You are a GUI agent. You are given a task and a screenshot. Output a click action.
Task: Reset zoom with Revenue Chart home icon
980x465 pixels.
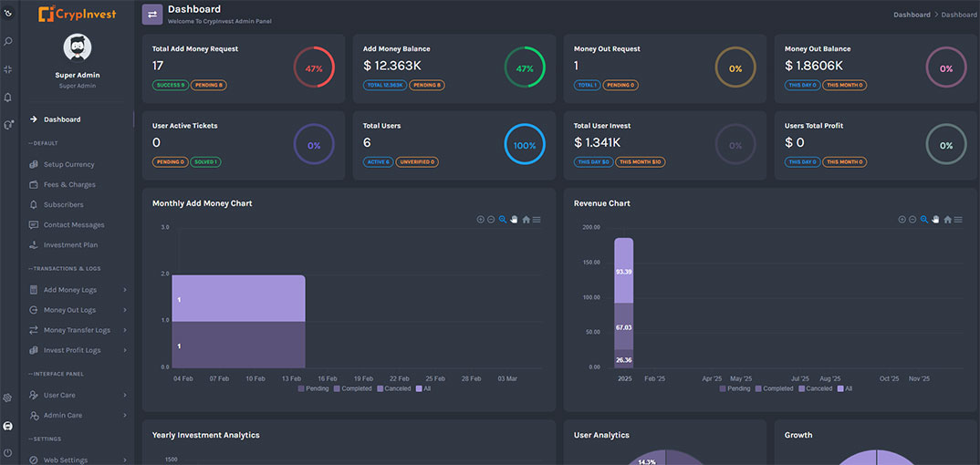pyautogui.click(x=947, y=220)
